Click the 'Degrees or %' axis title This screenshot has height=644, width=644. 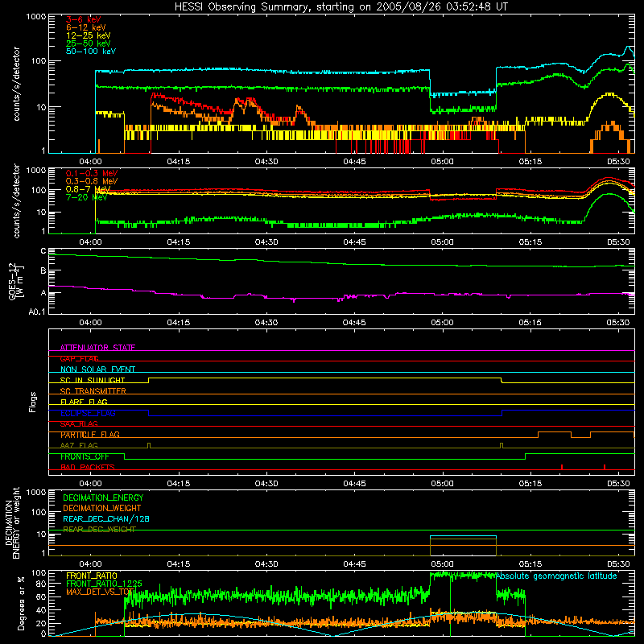(x=22, y=603)
